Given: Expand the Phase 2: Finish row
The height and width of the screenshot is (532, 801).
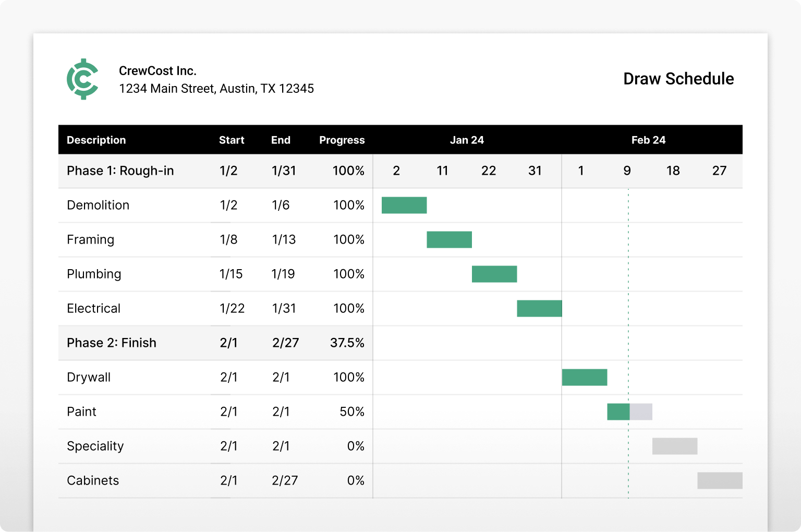Looking at the screenshot, I should click(112, 343).
